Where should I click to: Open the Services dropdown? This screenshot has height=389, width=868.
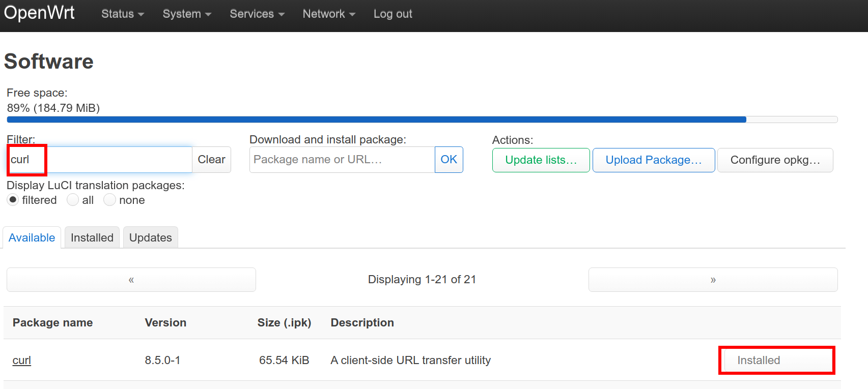click(x=257, y=14)
